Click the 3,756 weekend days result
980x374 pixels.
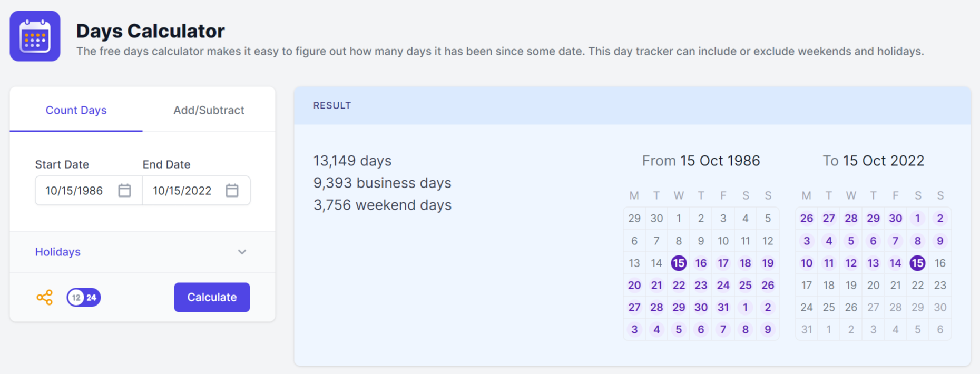[382, 205]
